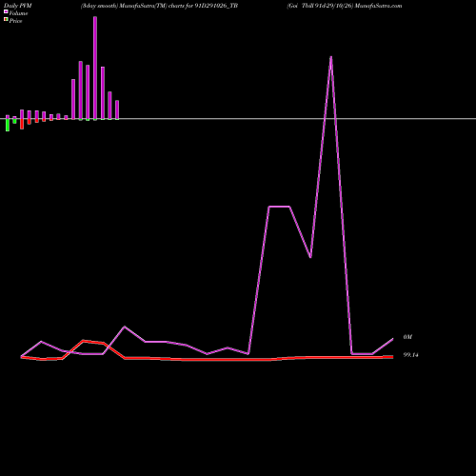Viewport: 476px width, 476px height.
Task: Click the '99.14' price value label
Action: (x=410, y=355)
